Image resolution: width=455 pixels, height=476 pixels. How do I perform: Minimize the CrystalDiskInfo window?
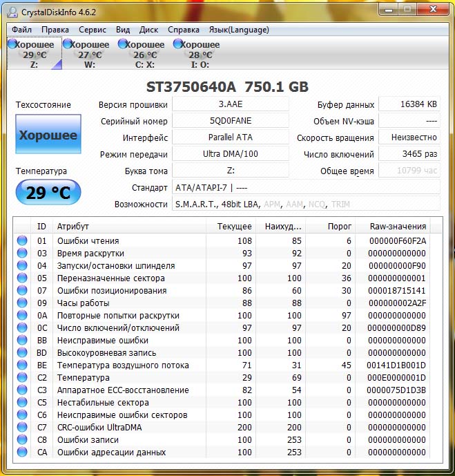coord(389,10)
